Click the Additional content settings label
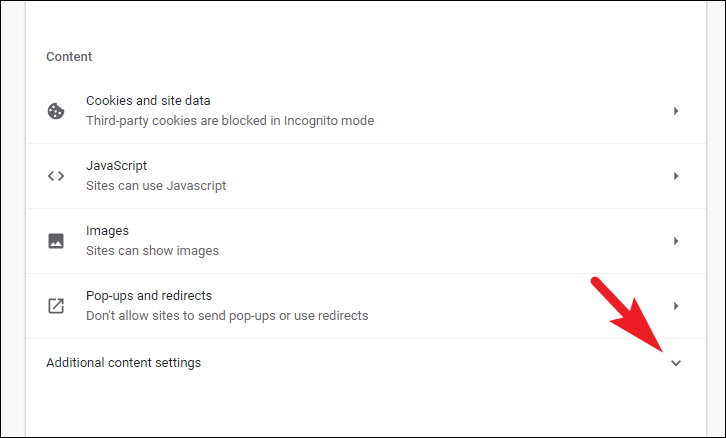 coord(123,363)
